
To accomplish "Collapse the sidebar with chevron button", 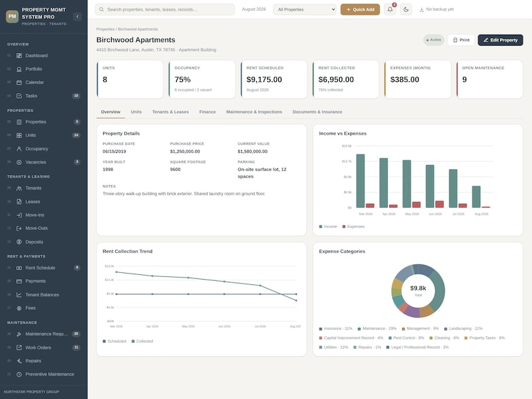I will 77,16.
